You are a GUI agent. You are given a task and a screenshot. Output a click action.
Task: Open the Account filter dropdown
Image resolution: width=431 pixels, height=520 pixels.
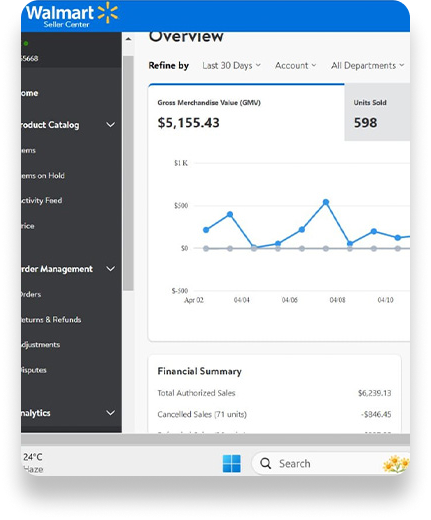point(295,66)
